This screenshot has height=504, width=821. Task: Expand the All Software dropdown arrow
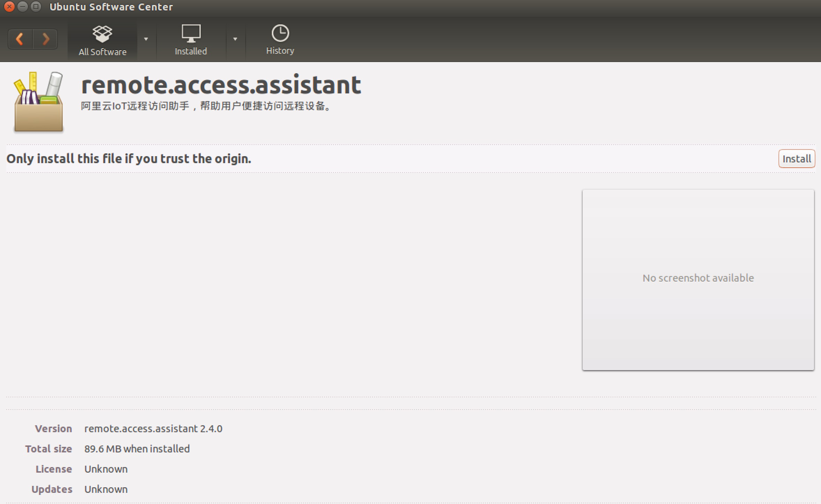[146, 39]
